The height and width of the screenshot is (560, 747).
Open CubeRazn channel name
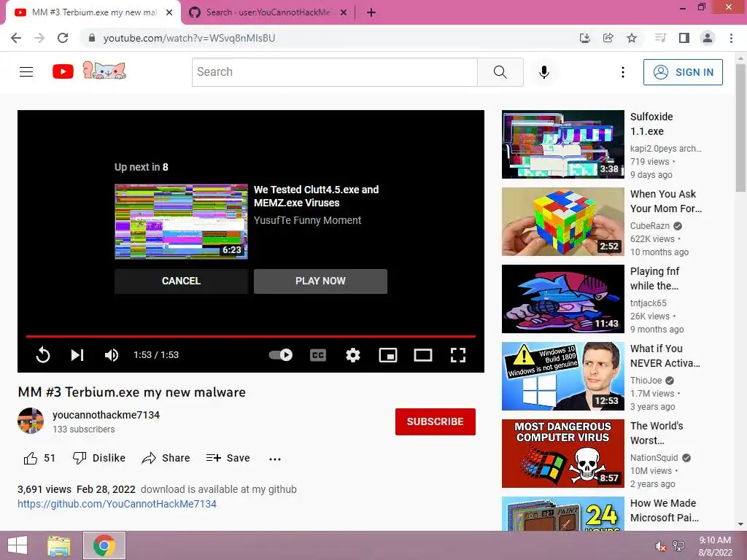[x=650, y=226]
